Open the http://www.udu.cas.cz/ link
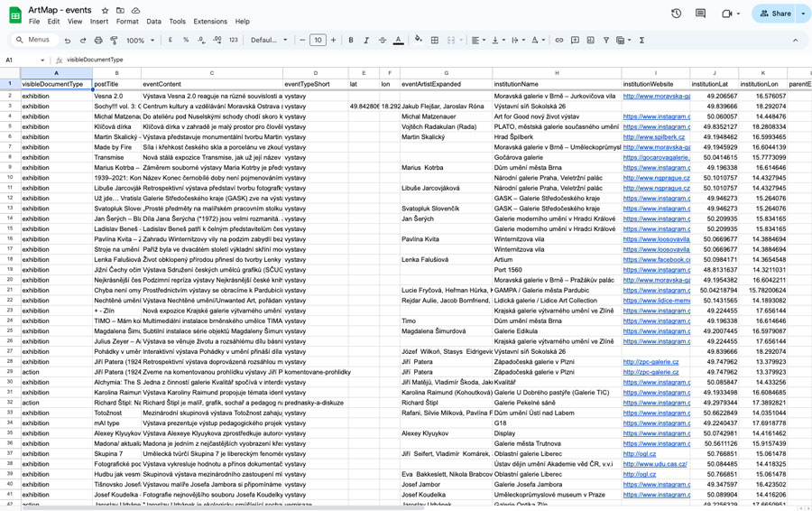Screen dimensions: 812x511 (x=655, y=464)
